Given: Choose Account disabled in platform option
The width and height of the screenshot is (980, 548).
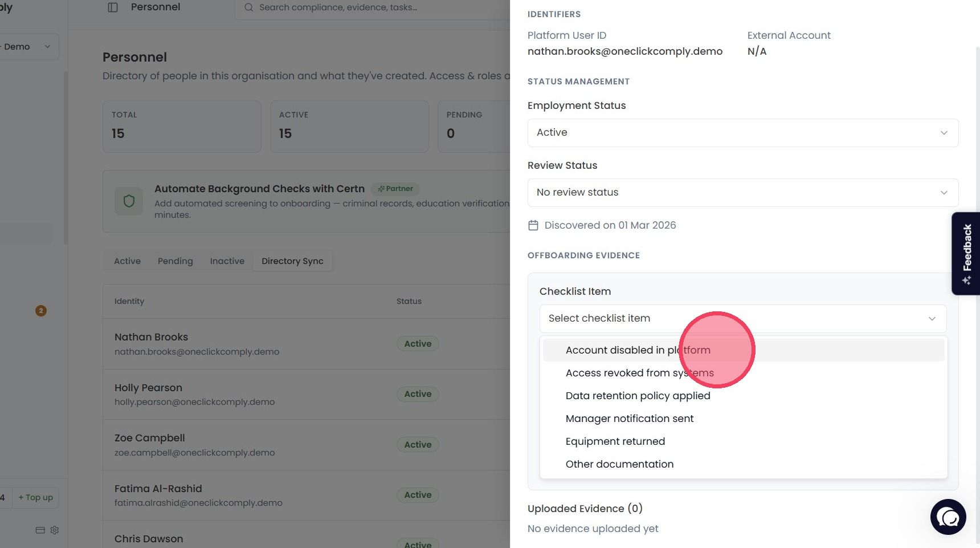Looking at the screenshot, I should tap(744, 350).
